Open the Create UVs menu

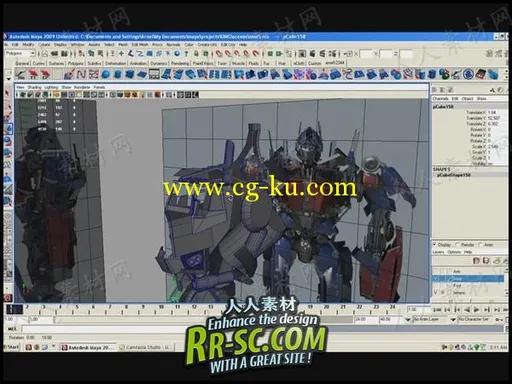point(207,45)
